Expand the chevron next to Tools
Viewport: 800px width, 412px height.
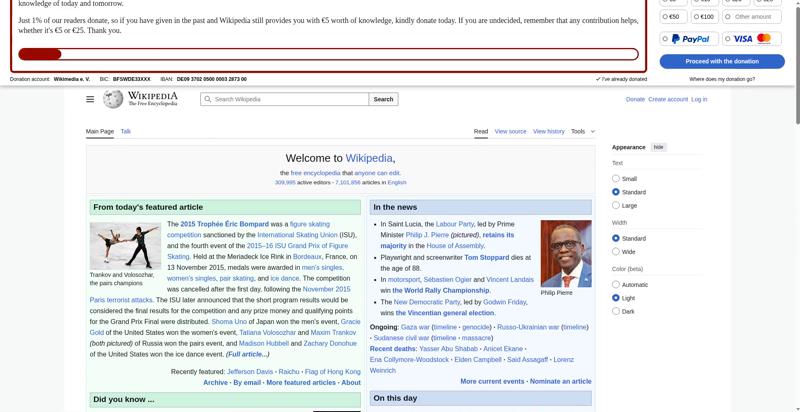point(592,131)
